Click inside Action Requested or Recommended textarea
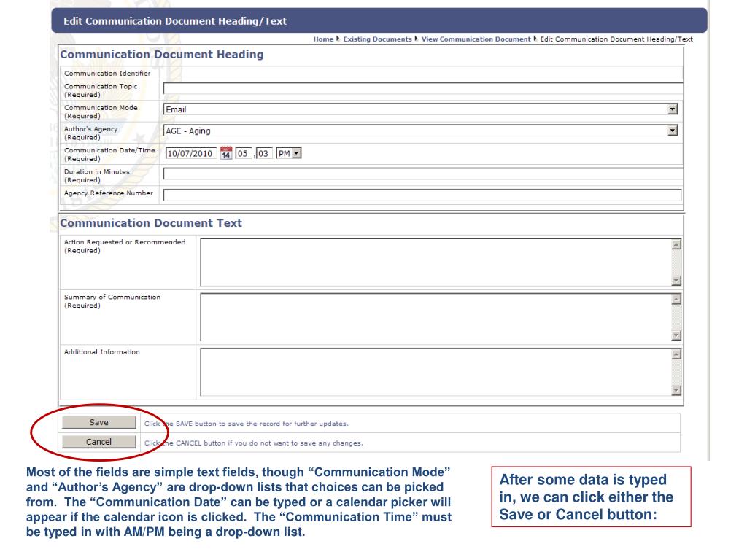The image size is (747, 560). point(436,262)
